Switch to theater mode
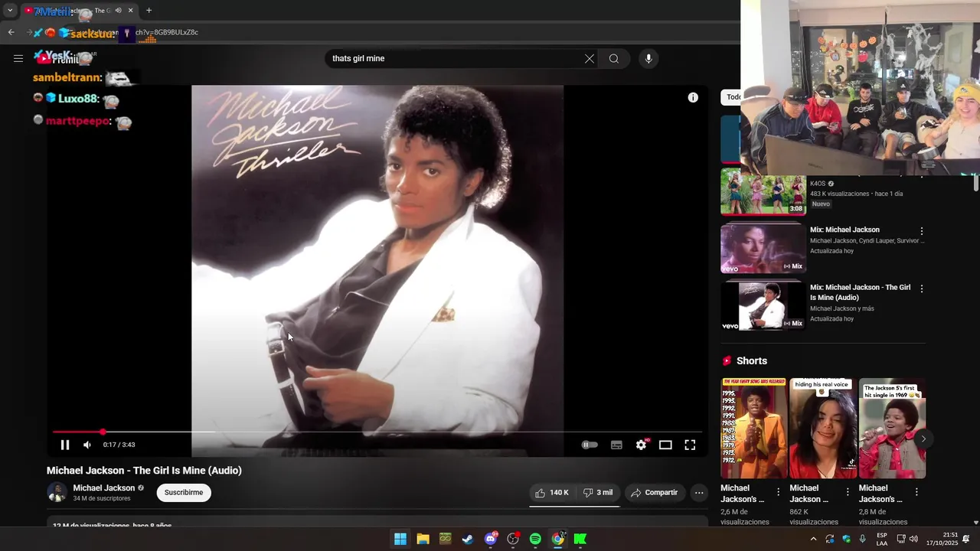Screen dimensions: 980x551 pos(665,445)
